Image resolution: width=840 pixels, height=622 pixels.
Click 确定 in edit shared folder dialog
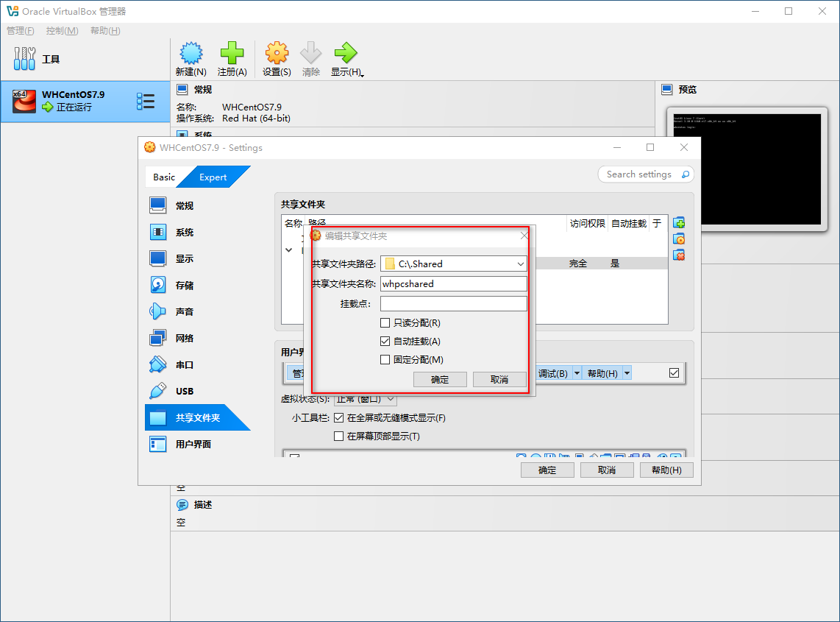(440, 380)
